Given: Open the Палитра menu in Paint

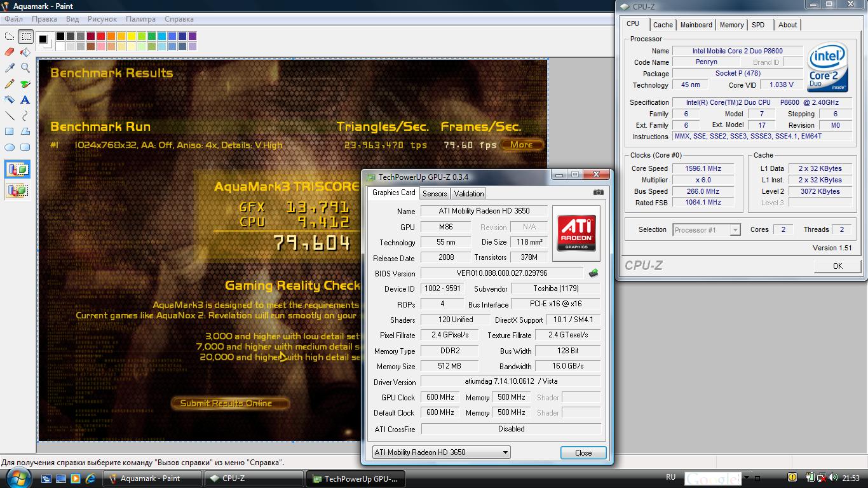Looking at the screenshot, I should (140, 19).
